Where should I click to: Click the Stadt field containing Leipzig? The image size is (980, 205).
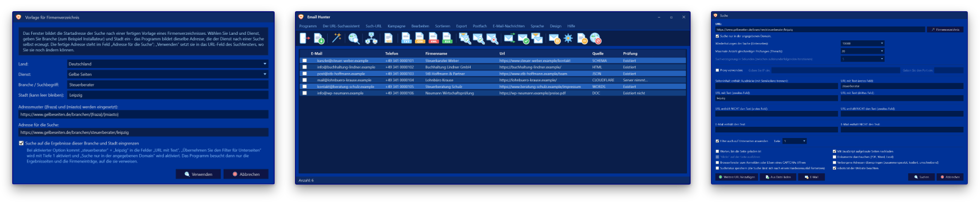coord(168,95)
